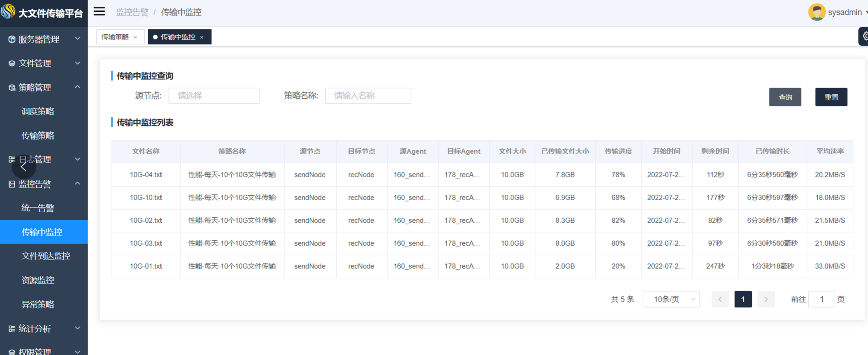Click the 共 5 条 total count
The height and width of the screenshot is (355, 868).
[x=623, y=299]
